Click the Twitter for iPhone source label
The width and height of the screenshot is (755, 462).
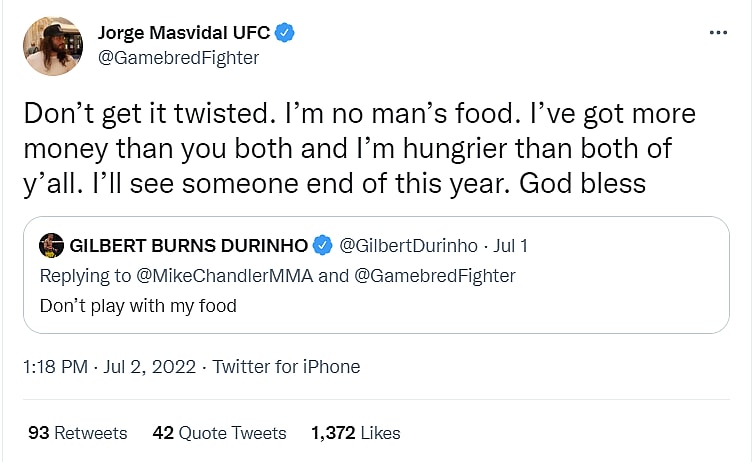286,367
